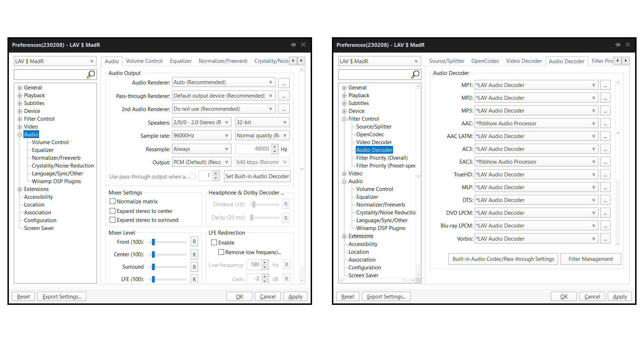Open 2nd Audio Renderer ellipsis button
644x362 pixels.
coord(284,109)
